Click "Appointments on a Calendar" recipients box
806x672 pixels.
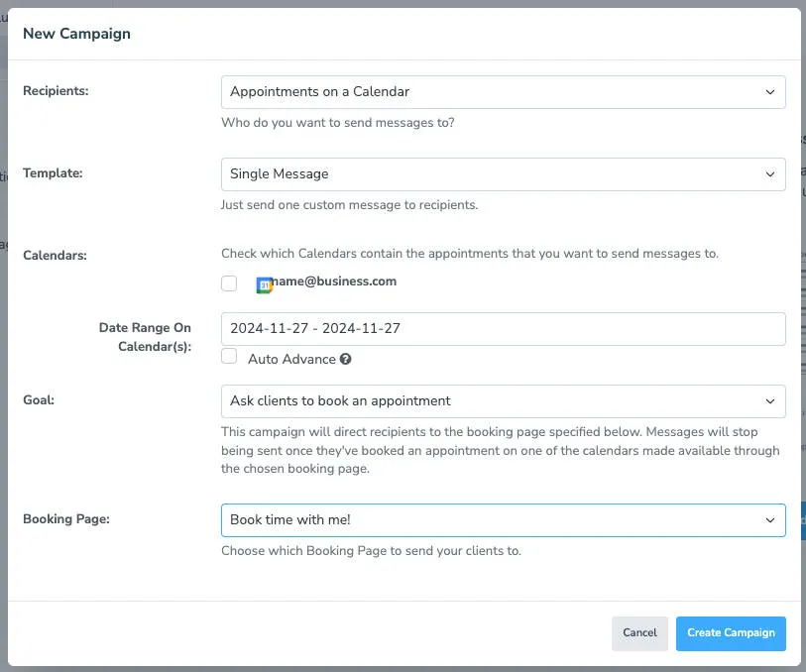(x=503, y=91)
